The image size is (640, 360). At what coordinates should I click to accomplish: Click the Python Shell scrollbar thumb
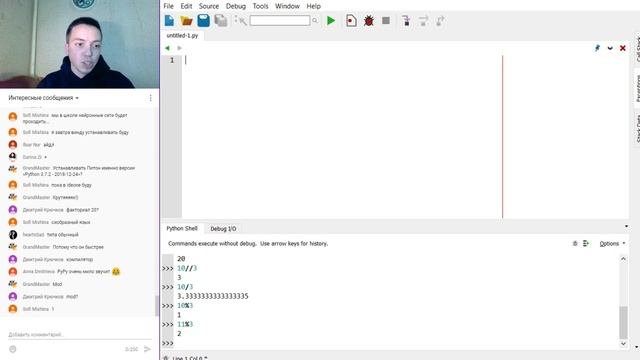point(623,322)
